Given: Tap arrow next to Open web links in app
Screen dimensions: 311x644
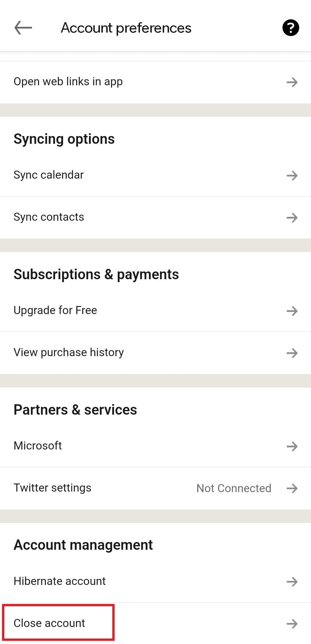Looking at the screenshot, I should [x=292, y=82].
